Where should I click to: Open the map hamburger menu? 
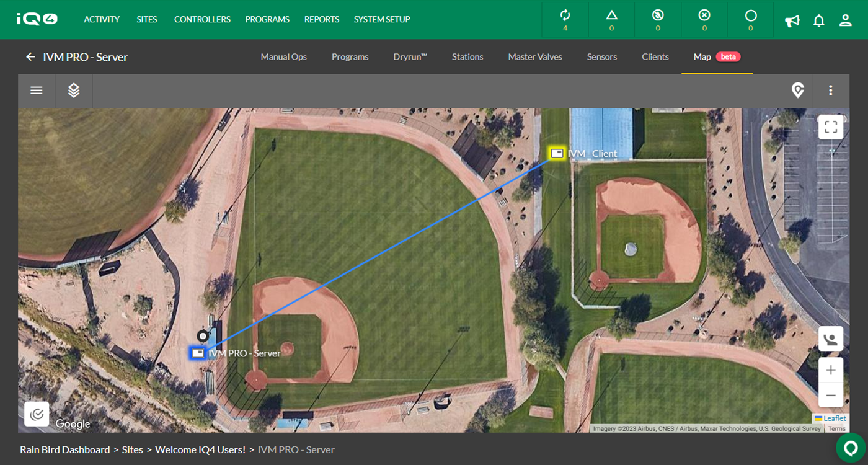point(37,91)
